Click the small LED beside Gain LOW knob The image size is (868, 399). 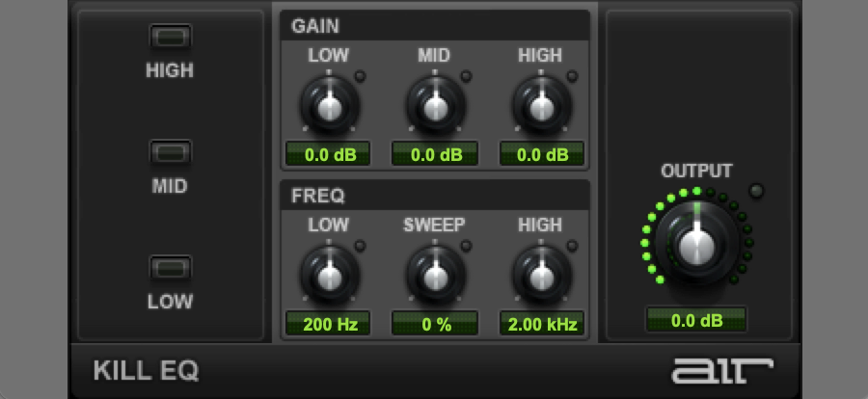point(361,77)
